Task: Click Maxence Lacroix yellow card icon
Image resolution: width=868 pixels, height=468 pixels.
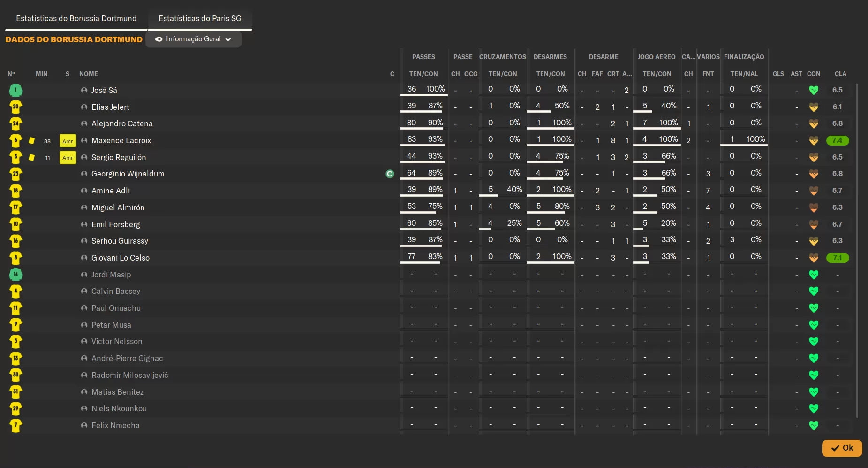Action: [x=31, y=140]
